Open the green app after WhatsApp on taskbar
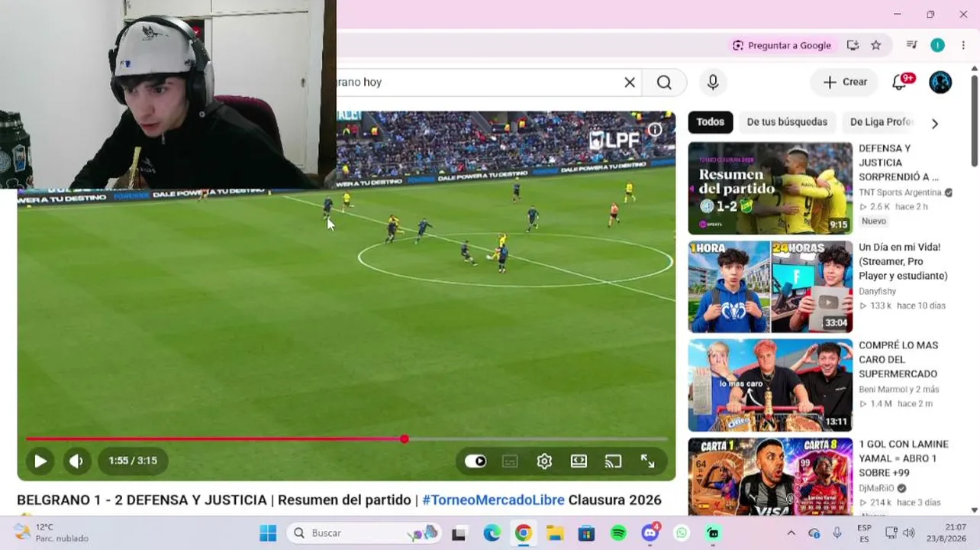The width and height of the screenshot is (980, 550). click(713, 533)
